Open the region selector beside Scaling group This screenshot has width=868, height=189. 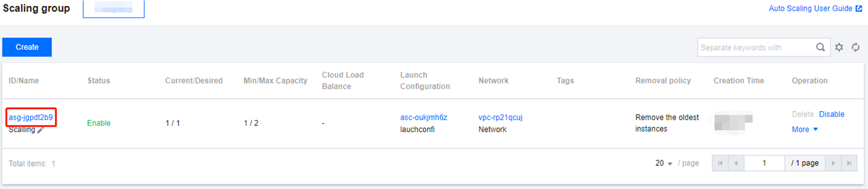[x=114, y=8]
